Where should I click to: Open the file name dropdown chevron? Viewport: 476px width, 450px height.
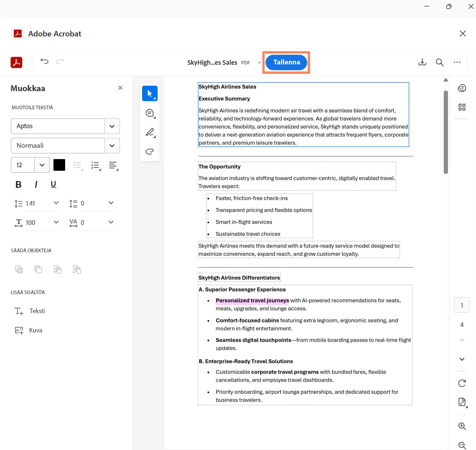point(259,63)
